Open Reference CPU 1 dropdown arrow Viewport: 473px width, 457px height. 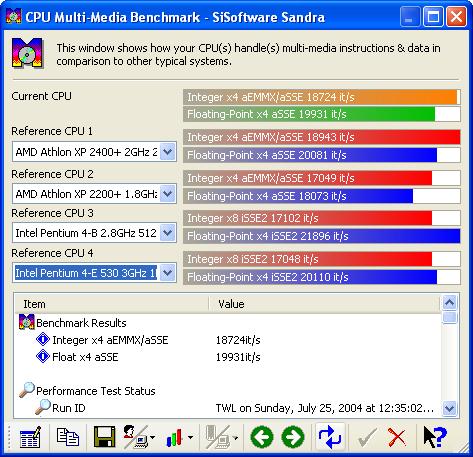167,152
